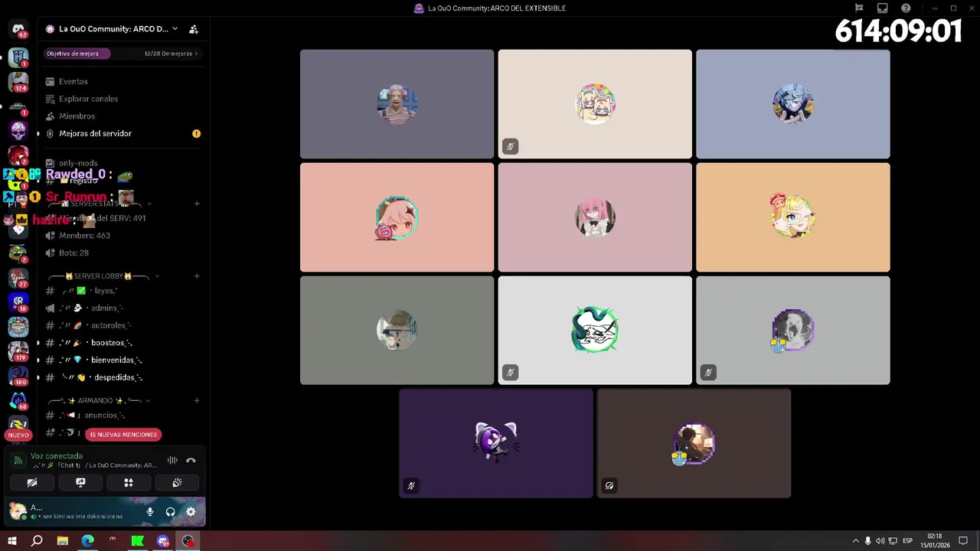Viewport: 980px width, 551px height.
Task: Open Microsoft Edge from taskbar
Action: coord(88,541)
